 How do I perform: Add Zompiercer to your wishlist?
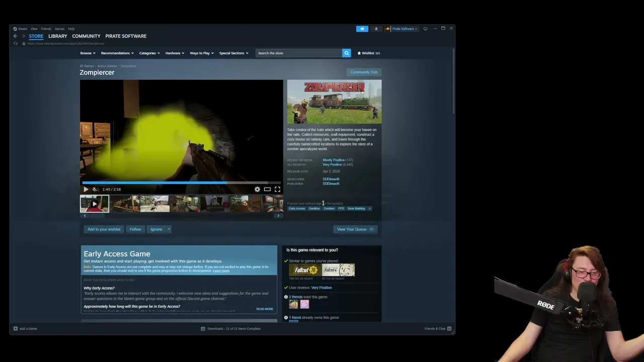coord(104,229)
